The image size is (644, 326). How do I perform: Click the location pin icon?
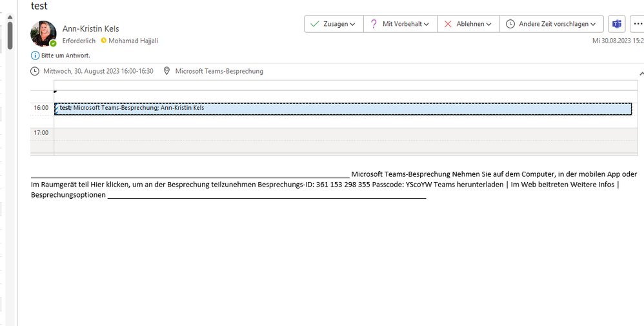coord(166,71)
